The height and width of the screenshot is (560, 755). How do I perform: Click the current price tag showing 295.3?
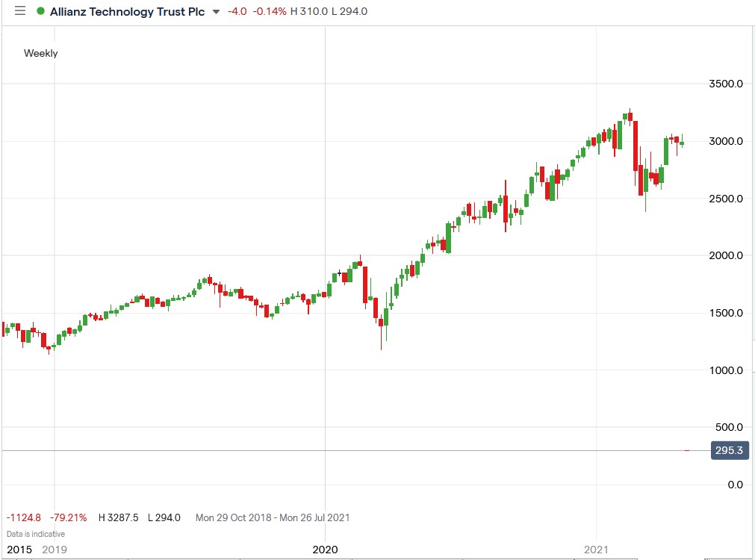[728, 450]
